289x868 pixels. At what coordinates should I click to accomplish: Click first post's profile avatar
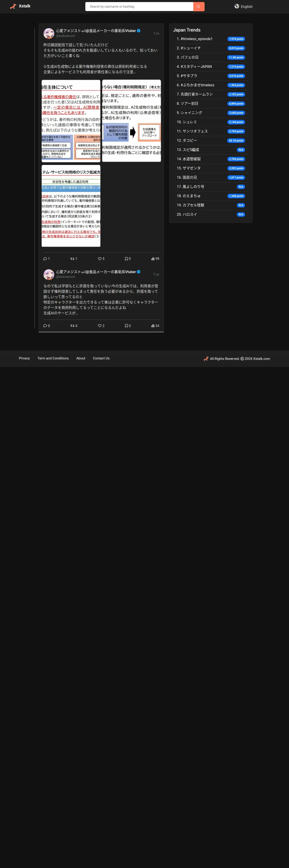coord(49,33)
